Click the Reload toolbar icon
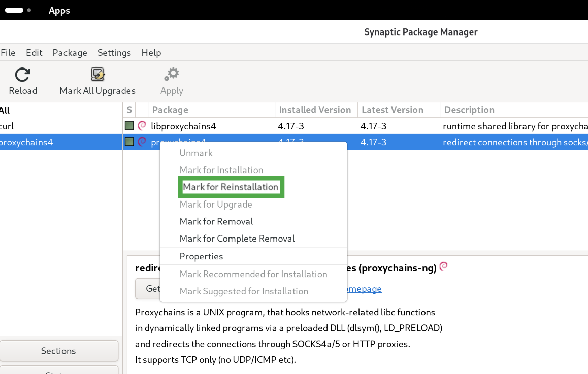 (22, 75)
